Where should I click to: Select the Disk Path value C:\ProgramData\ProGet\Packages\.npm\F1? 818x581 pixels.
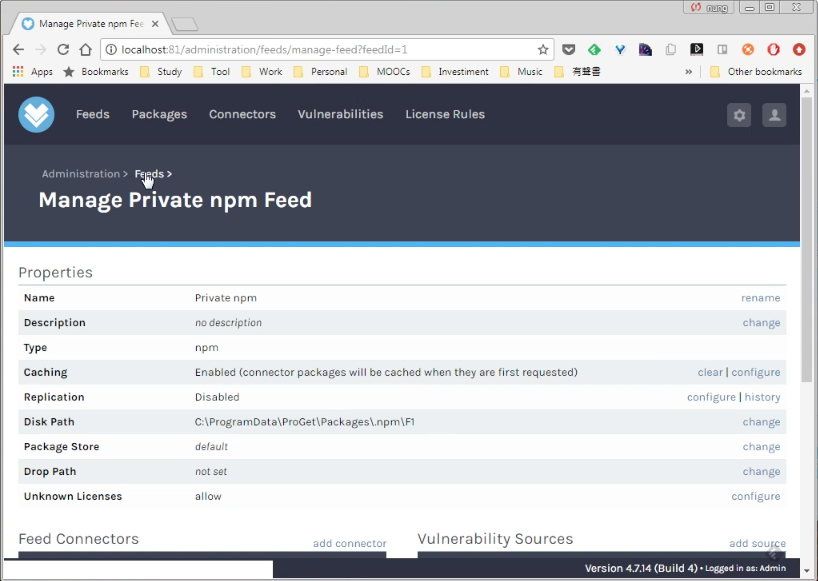(305, 422)
